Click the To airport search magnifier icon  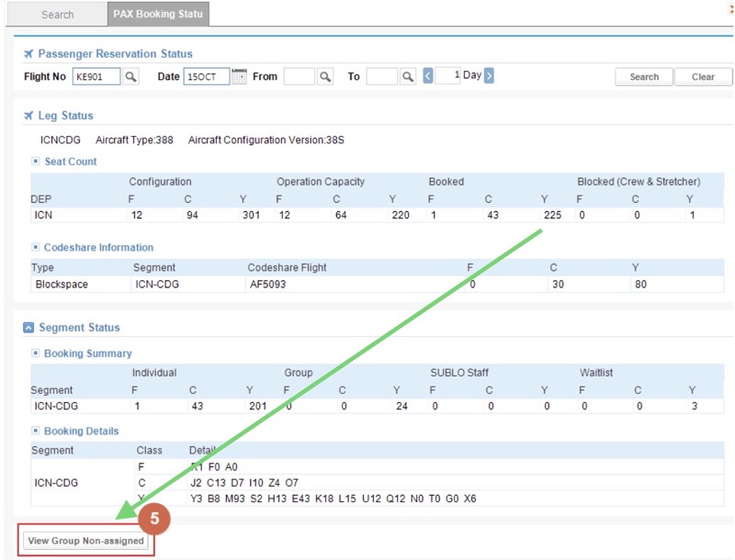click(408, 77)
